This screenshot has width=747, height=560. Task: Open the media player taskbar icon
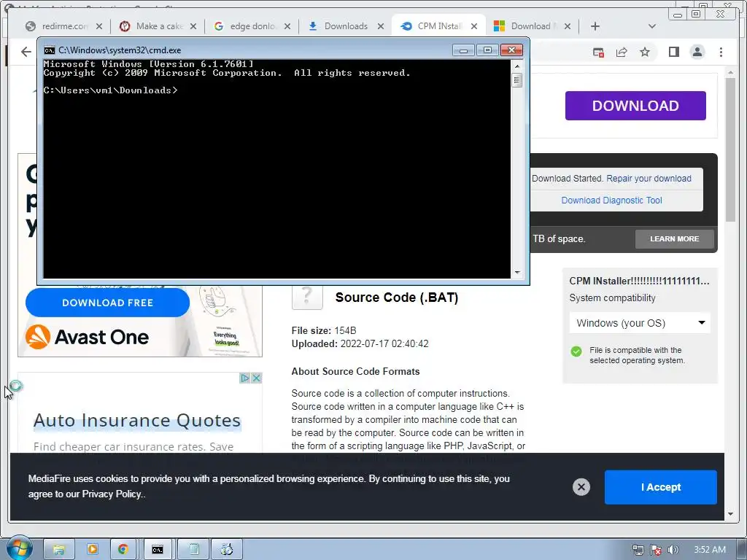[93, 550]
